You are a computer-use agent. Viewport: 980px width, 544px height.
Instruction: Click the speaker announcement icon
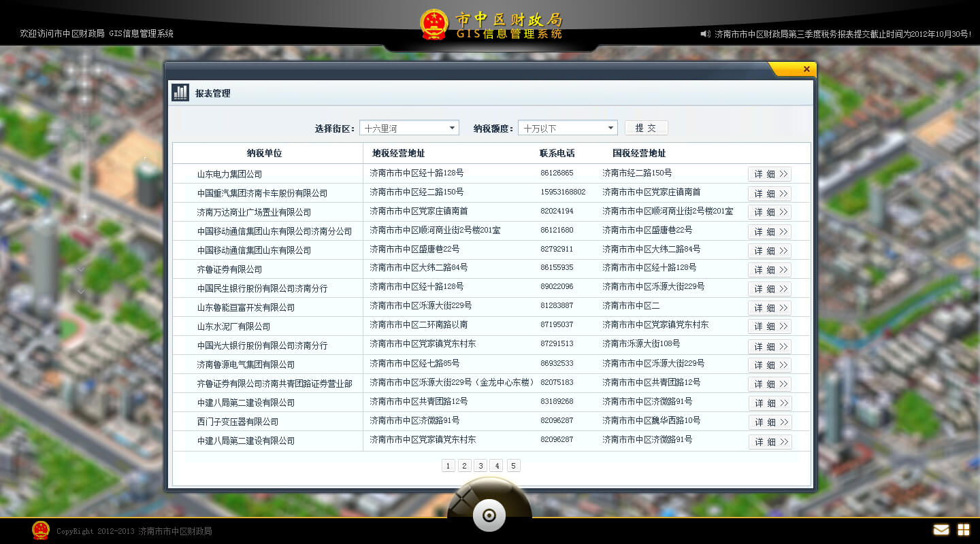(705, 33)
